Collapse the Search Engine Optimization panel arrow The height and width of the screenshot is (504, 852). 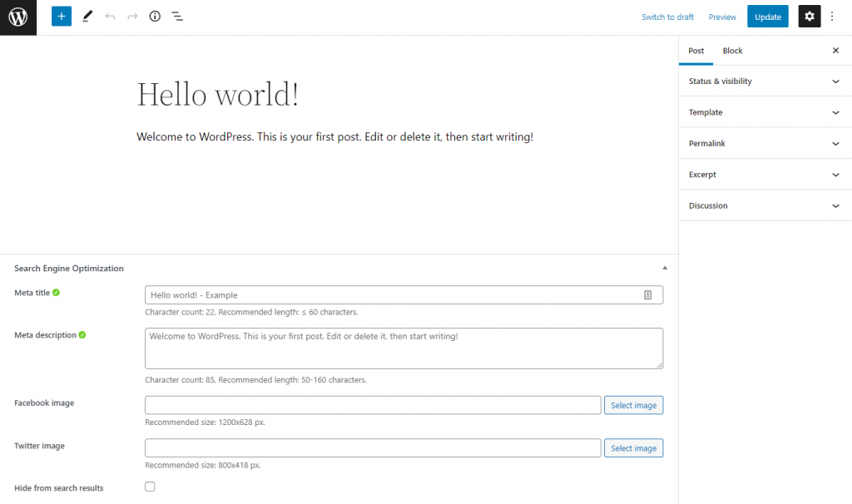tap(665, 268)
